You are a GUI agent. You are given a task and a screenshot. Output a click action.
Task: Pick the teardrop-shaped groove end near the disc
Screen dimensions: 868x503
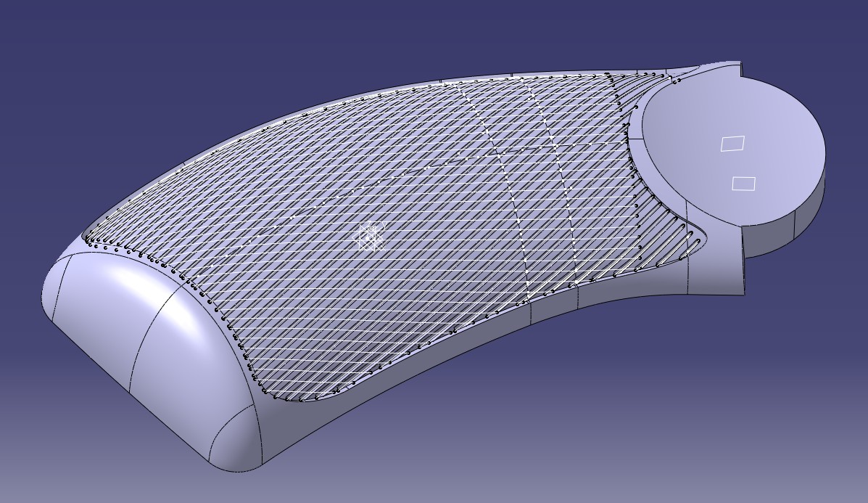tap(689, 241)
